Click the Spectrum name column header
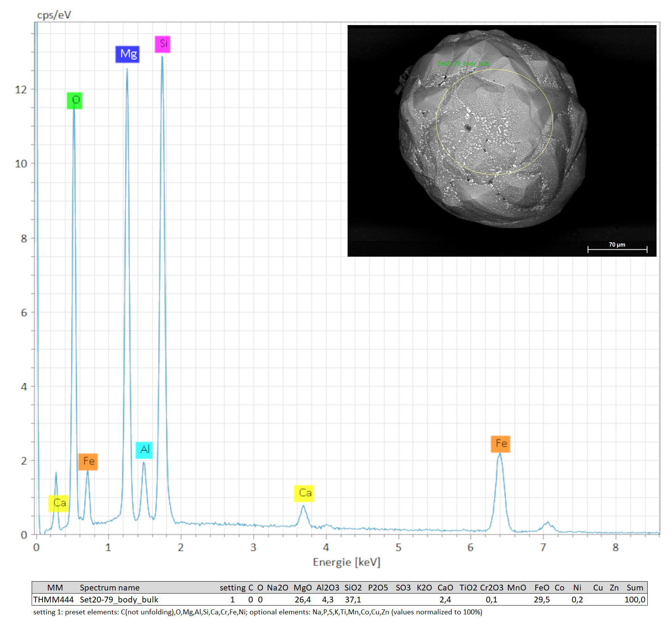672x631 pixels. (x=110, y=587)
